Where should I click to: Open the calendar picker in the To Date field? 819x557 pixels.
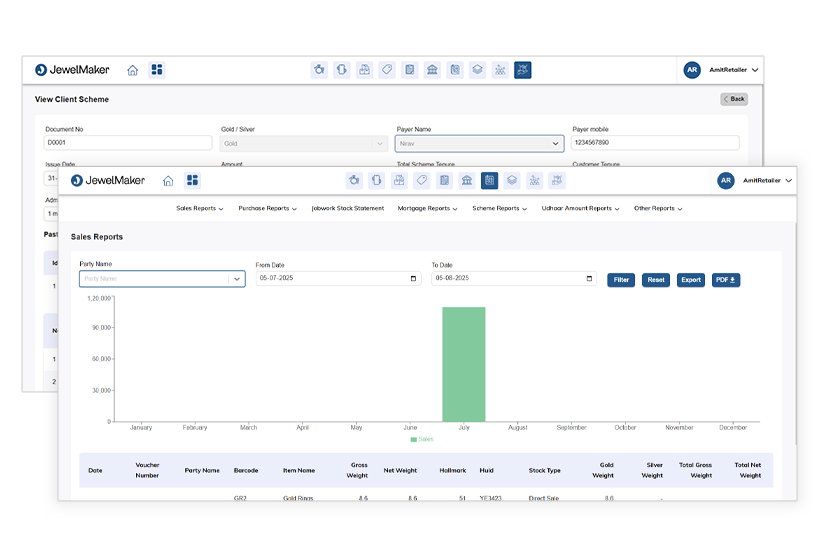[589, 279]
